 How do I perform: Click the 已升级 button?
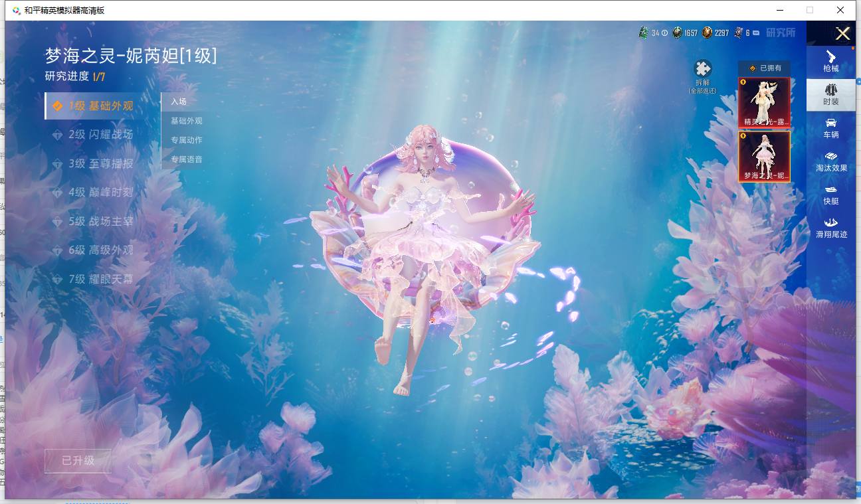click(78, 461)
